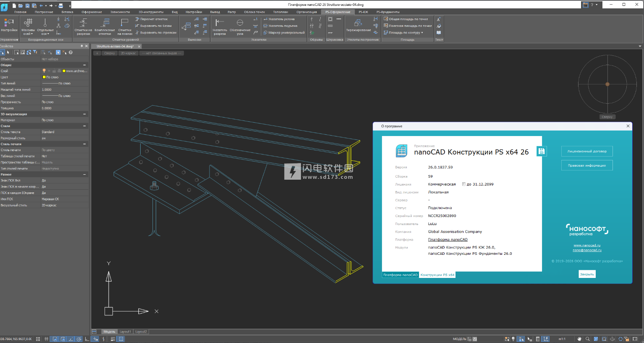Open the Главная ribbon tab
The height and width of the screenshot is (343, 644).
(x=20, y=12)
